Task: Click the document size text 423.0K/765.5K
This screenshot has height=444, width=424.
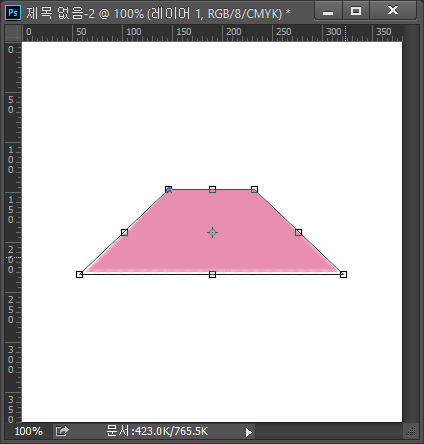Action: tap(157, 431)
